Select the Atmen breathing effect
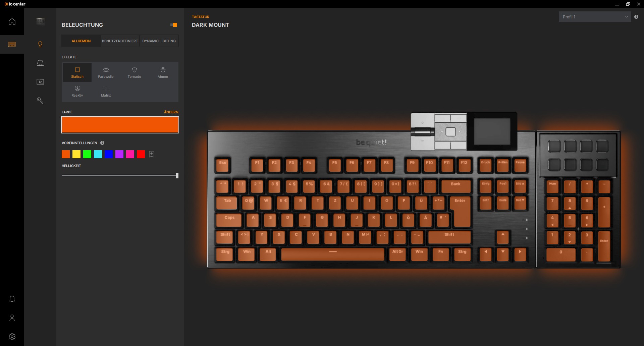 163,72
